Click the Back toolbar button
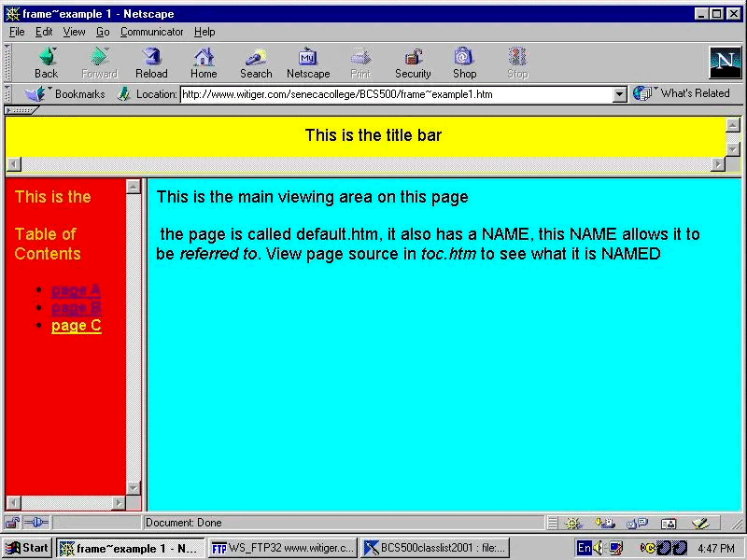 (46, 63)
